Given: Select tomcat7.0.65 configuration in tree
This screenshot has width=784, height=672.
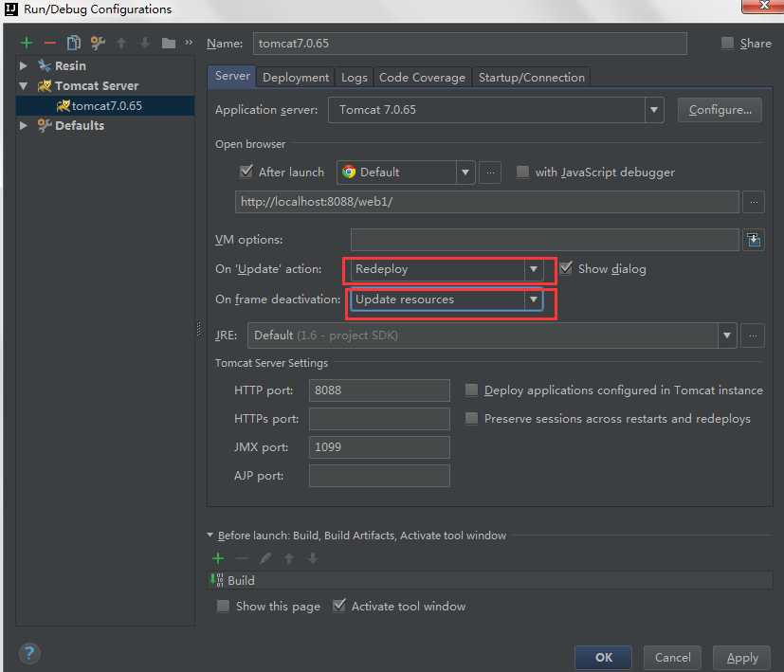Looking at the screenshot, I should point(105,105).
